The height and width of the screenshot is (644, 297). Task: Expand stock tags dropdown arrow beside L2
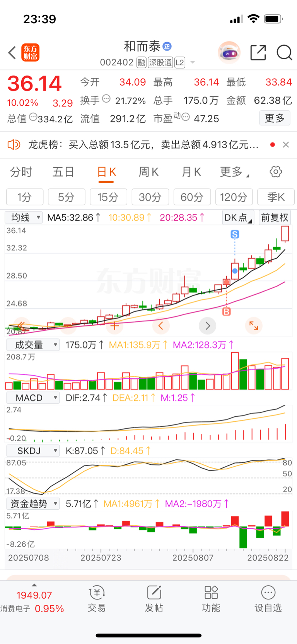[x=193, y=63]
